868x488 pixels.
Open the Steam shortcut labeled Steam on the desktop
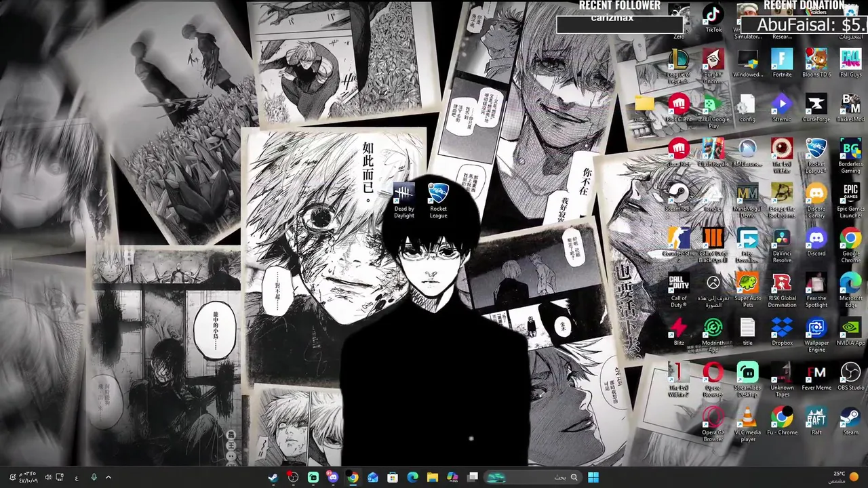point(850,422)
